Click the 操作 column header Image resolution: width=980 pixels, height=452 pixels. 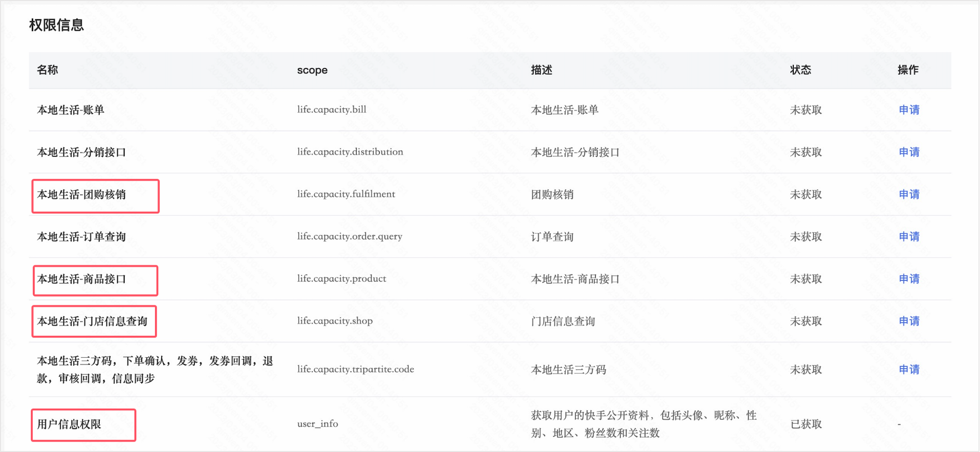click(x=908, y=70)
